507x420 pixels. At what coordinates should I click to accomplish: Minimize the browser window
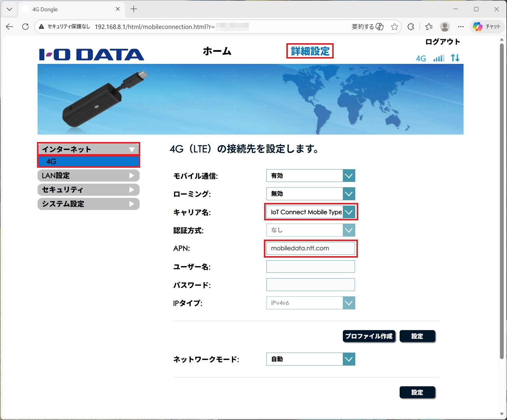tap(456, 9)
